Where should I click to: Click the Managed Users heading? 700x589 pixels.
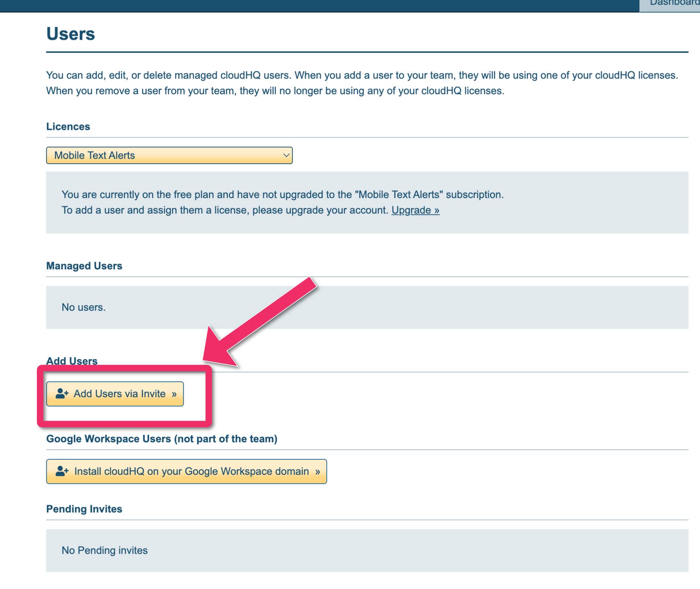coord(84,266)
